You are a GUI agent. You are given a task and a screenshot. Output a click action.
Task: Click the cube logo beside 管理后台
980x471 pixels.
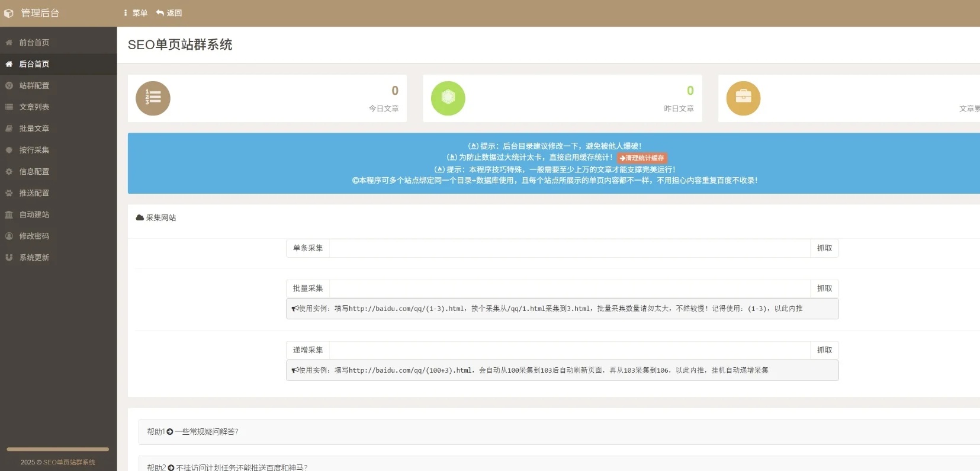9,13
